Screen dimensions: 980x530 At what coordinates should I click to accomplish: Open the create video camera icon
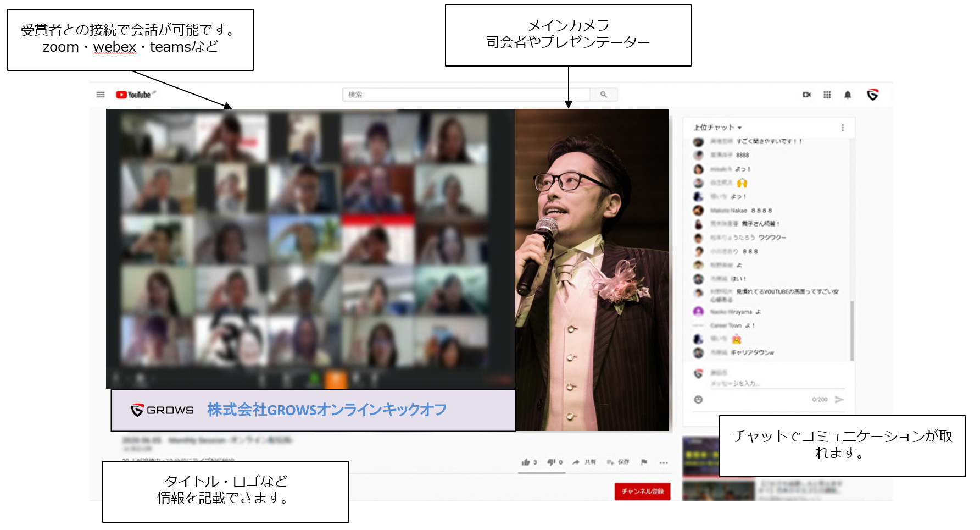tap(806, 95)
